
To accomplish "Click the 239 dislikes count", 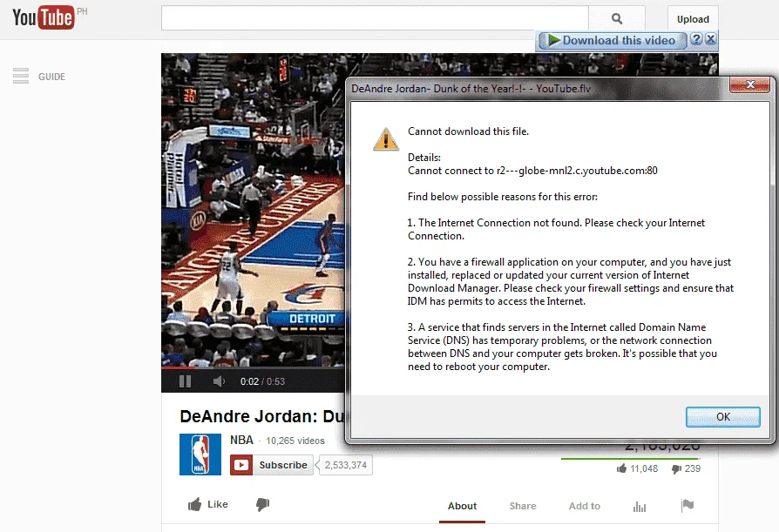I will tap(686, 468).
